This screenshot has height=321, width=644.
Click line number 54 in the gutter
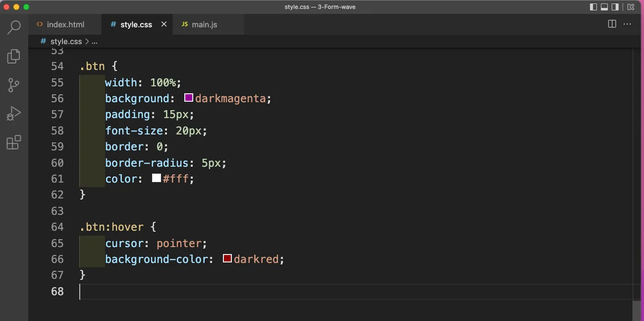pyautogui.click(x=57, y=66)
